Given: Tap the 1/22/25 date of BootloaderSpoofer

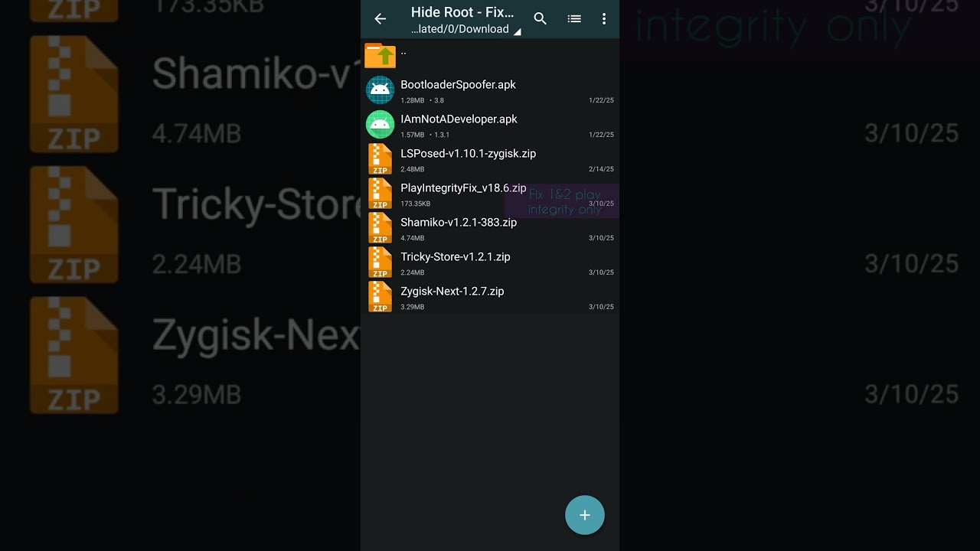Looking at the screenshot, I should (601, 100).
